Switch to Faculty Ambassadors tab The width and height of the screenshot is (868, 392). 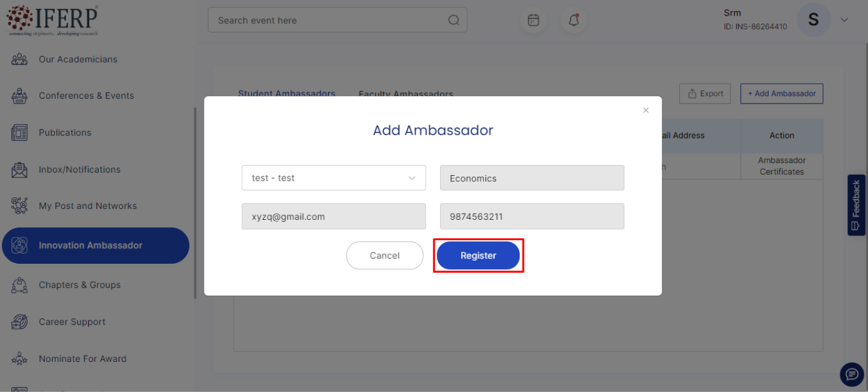click(x=406, y=94)
